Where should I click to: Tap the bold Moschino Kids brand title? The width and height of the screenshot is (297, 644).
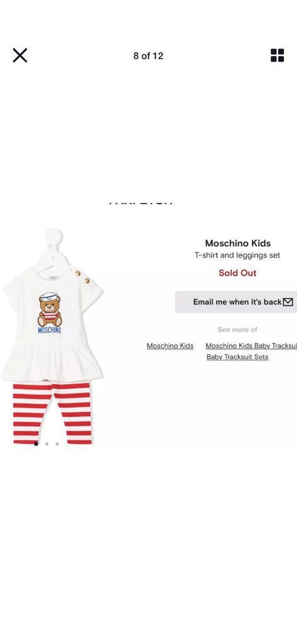pos(238,243)
